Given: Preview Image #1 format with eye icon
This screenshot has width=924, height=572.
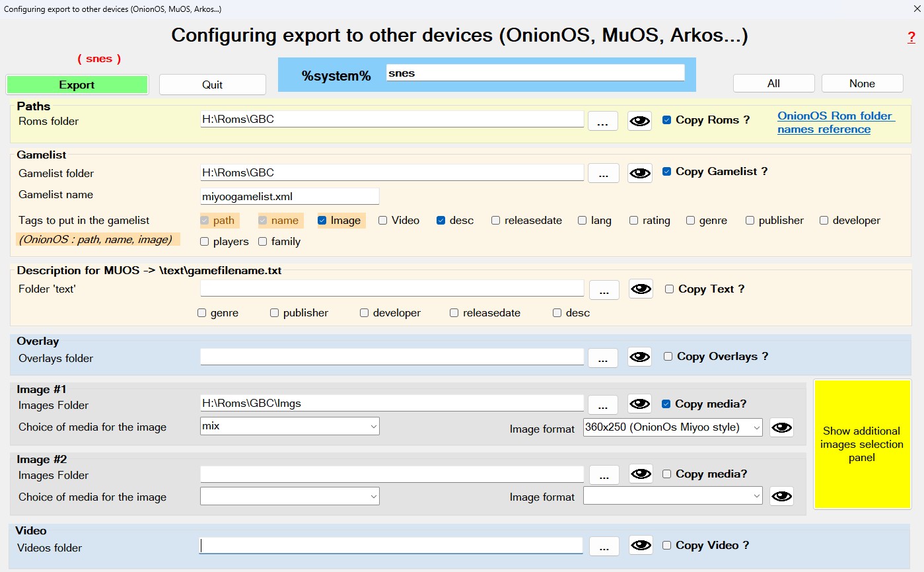Looking at the screenshot, I should [781, 427].
